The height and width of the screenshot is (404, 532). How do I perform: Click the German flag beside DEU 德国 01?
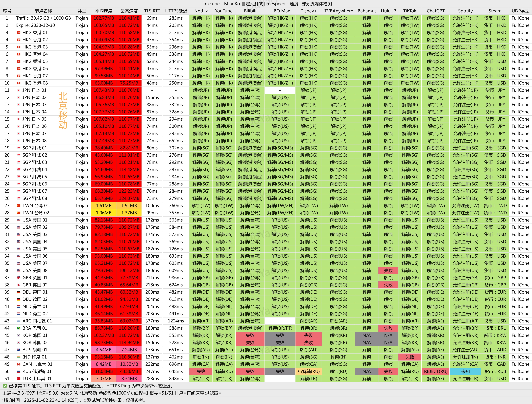tap(19, 292)
